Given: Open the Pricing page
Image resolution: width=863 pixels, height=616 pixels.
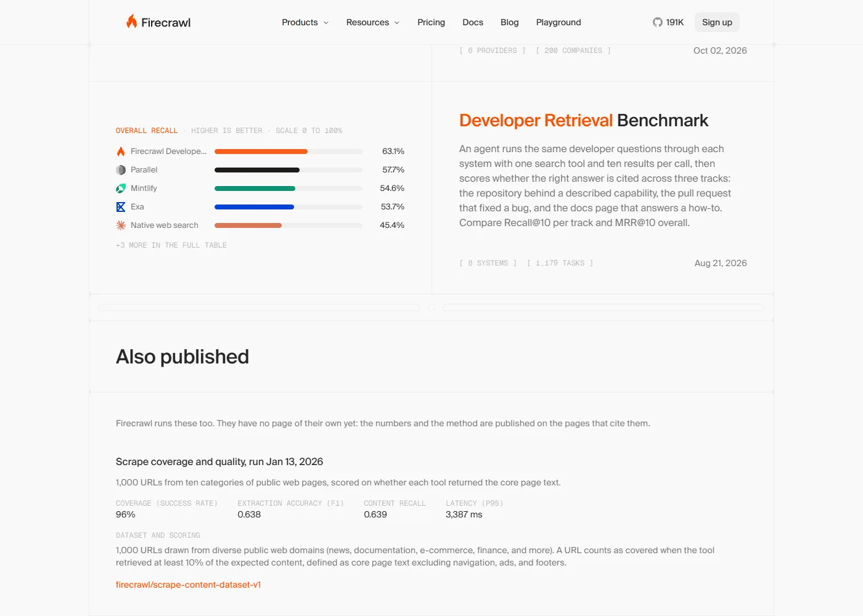Looking at the screenshot, I should pos(431,22).
